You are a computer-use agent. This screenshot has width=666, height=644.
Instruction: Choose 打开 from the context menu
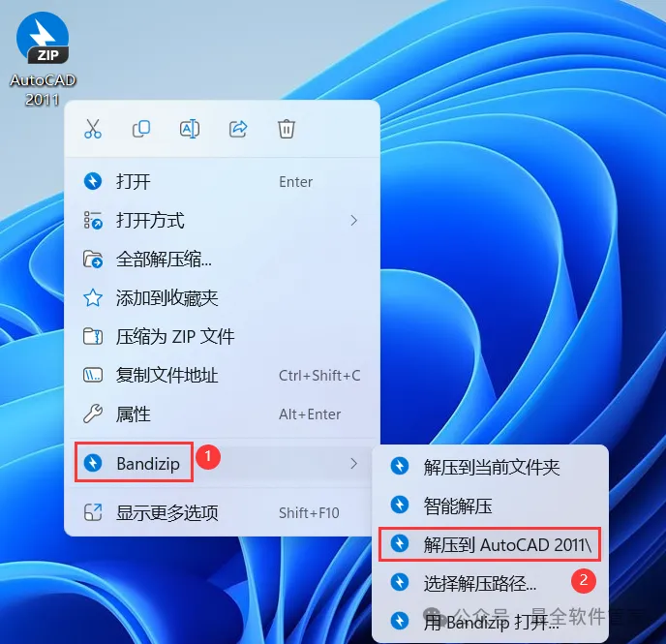coord(222,182)
